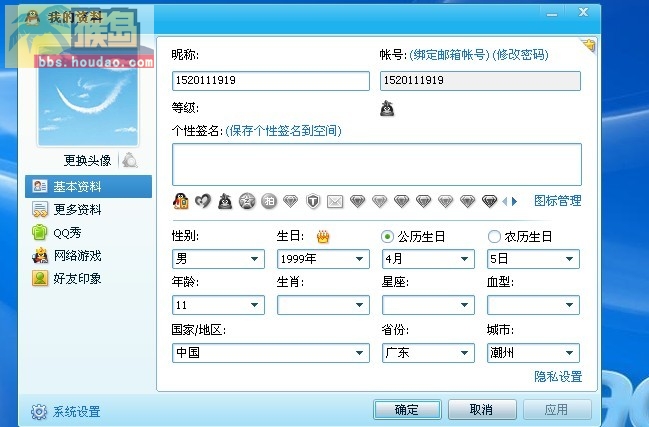Open the birth day dropdown showing 5日
Screen dimensions: 649x427
pyautogui.click(x=533, y=259)
